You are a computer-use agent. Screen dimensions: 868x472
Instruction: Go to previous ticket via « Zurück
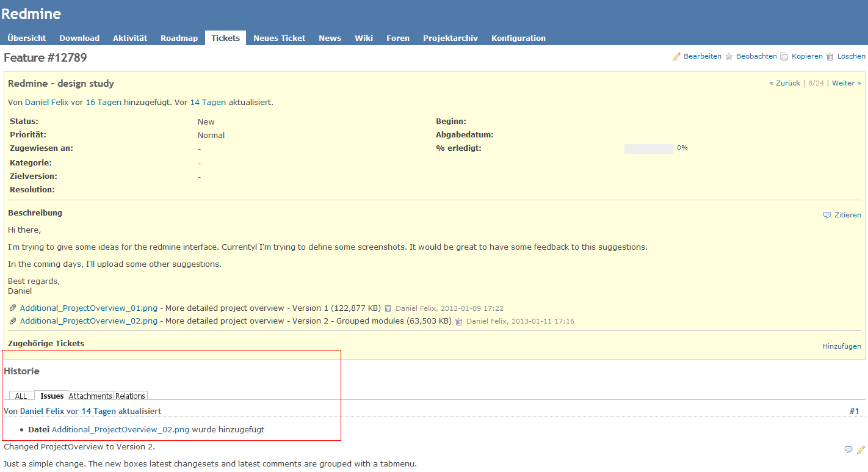(x=784, y=83)
